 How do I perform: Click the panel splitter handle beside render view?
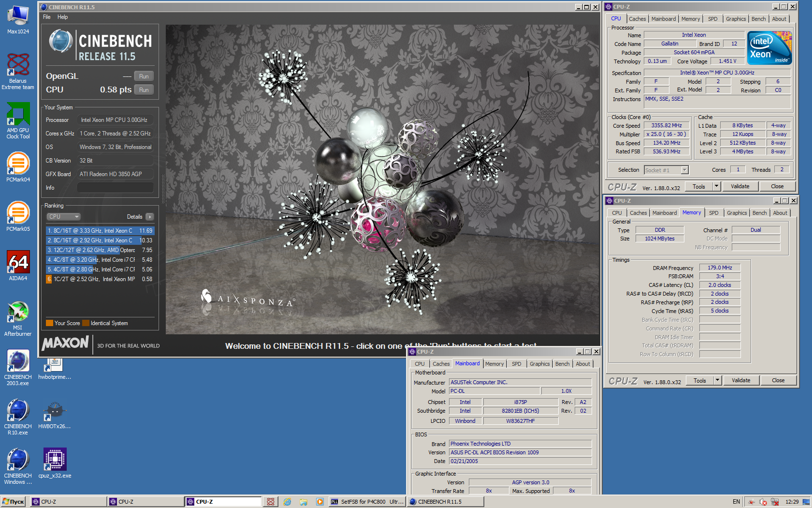click(163, 189)
